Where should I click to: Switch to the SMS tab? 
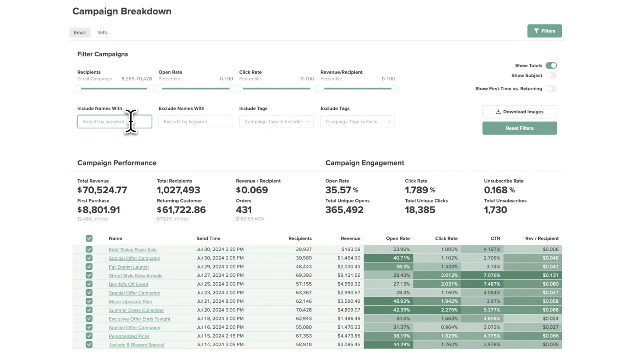(102, 33)
